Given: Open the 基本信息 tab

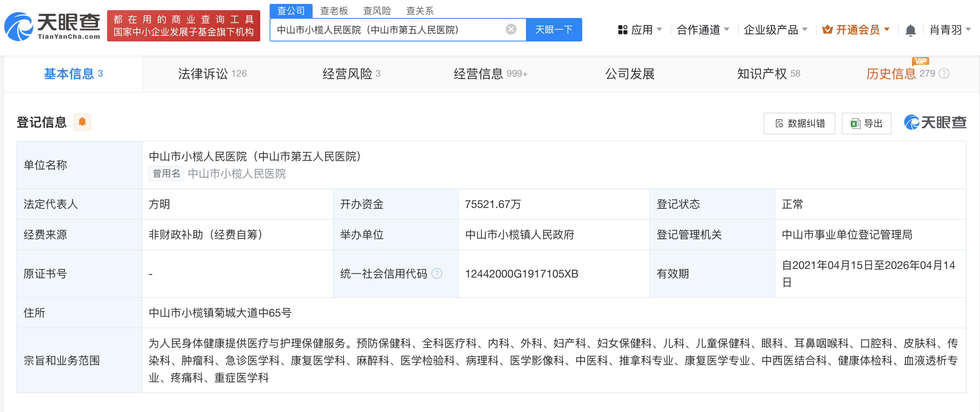Looking at the screenshot, I should click(x=73, y=73).
